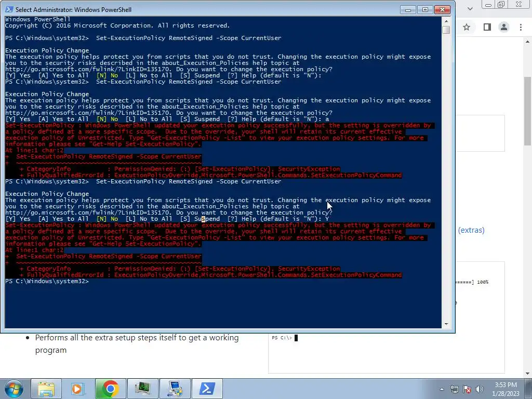532x399 pixels.
Task: Click 'Windows PowerShell' header line text
Action: (x=37, y=19)
